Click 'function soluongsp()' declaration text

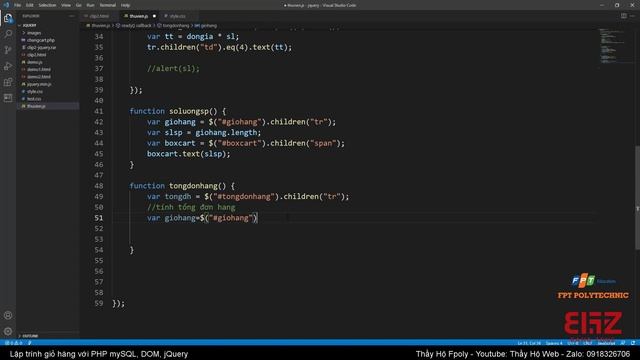(x=178, y=111)
